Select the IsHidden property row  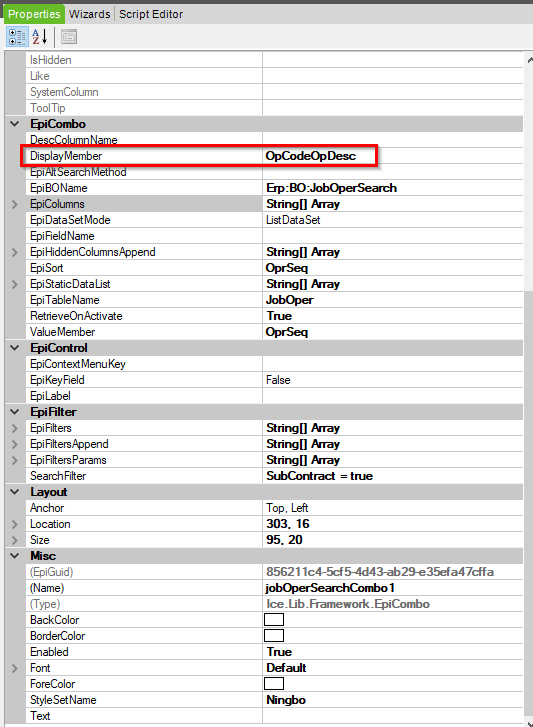click(x=274, y=60)
